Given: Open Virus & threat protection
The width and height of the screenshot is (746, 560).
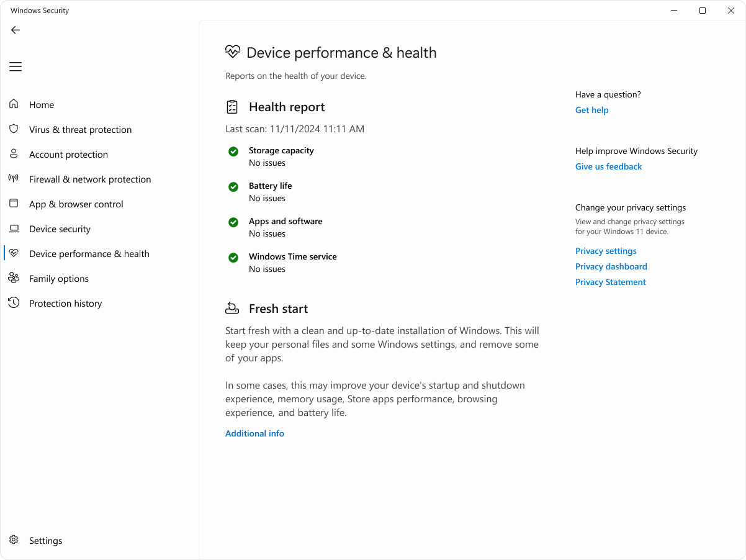Looking at the screenshot, I should (80, 129).
